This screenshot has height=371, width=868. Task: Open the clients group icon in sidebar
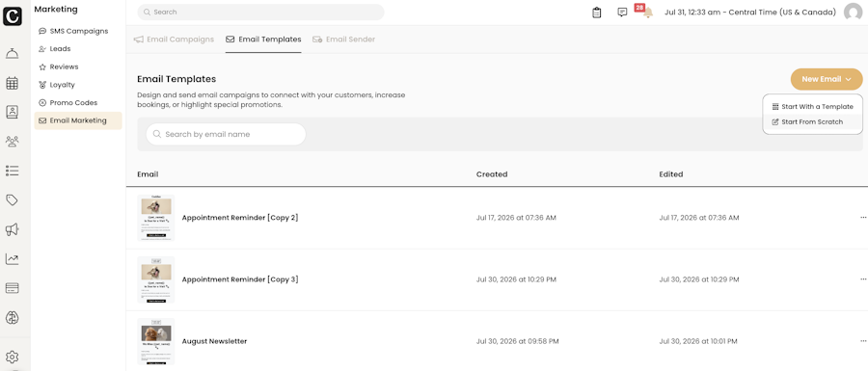click(x=12, y=142)
